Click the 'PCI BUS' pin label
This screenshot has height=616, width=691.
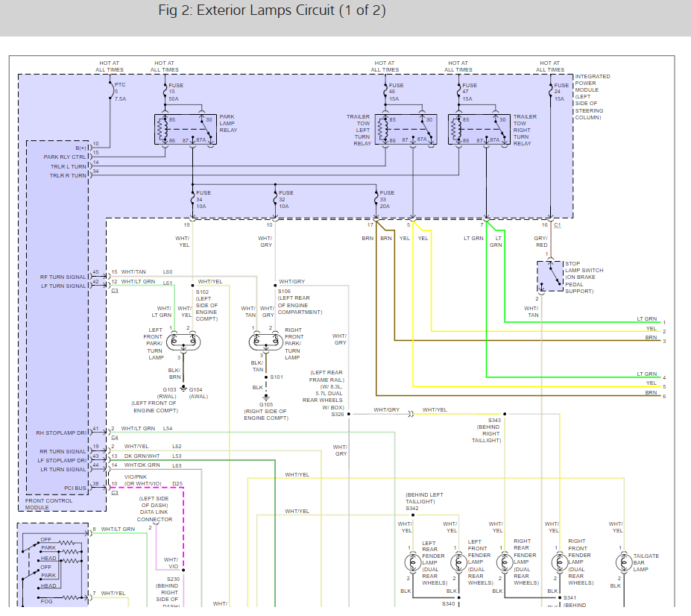point(75,488)
